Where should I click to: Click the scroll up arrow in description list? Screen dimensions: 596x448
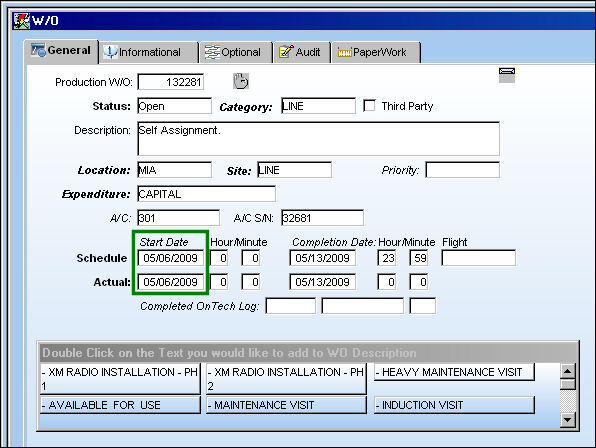(568, 371)
